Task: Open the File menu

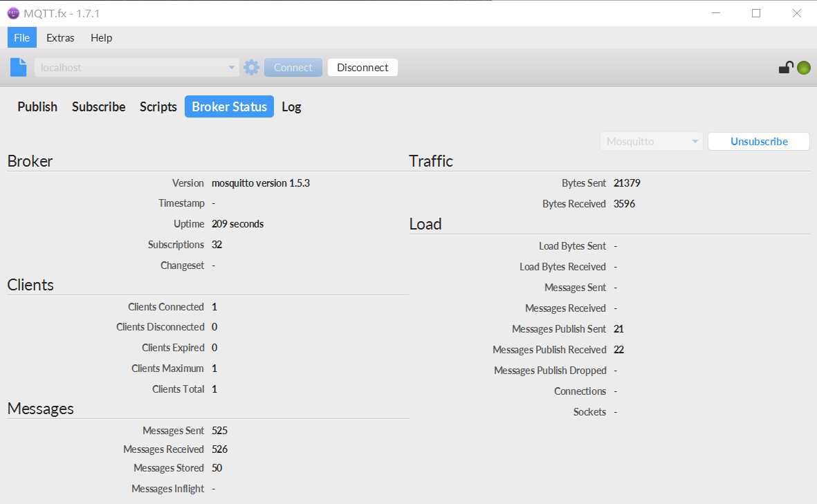Action: point(22,37)
